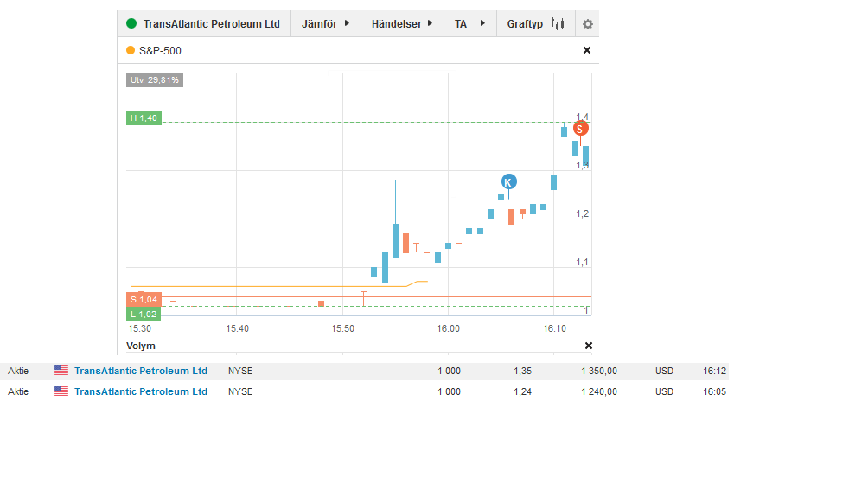
Task: Expand the Jämför dropdown
Action: coord(325,24)
